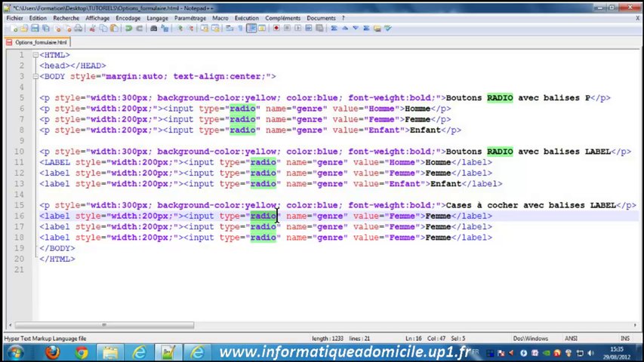
Task: Toggle Show all characters pilcrow icon
Action: tap(241, 29)
